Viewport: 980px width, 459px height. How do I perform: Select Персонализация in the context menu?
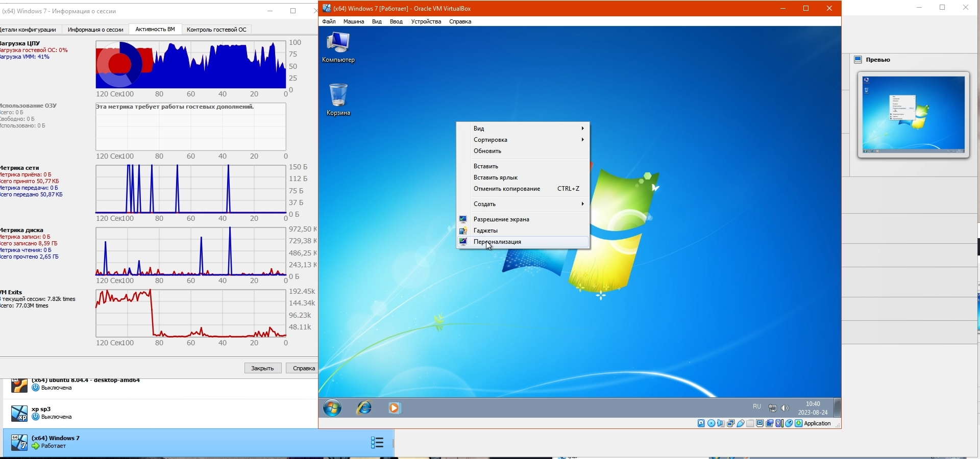497,242
